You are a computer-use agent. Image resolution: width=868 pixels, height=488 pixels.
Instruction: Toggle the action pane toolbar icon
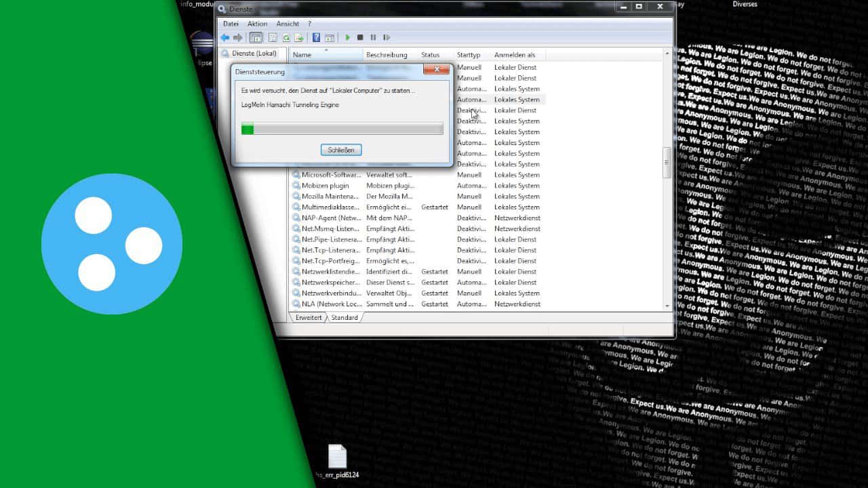[x=330, y=38]
